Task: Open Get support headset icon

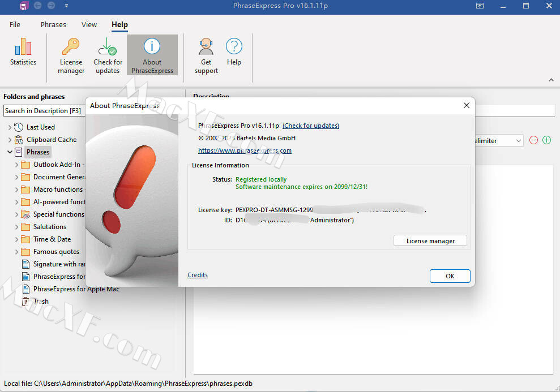Action: pyautogui.click(x=206, y=46)
